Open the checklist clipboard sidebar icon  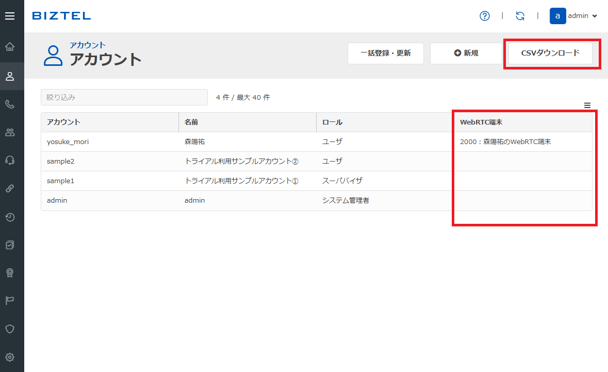point(10,245)
